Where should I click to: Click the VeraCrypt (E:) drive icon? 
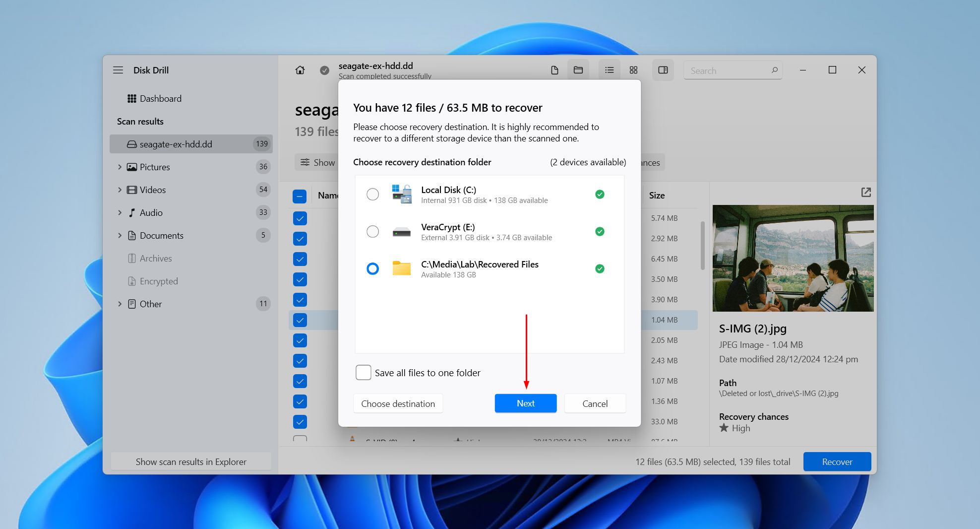[x=402, y=232]
